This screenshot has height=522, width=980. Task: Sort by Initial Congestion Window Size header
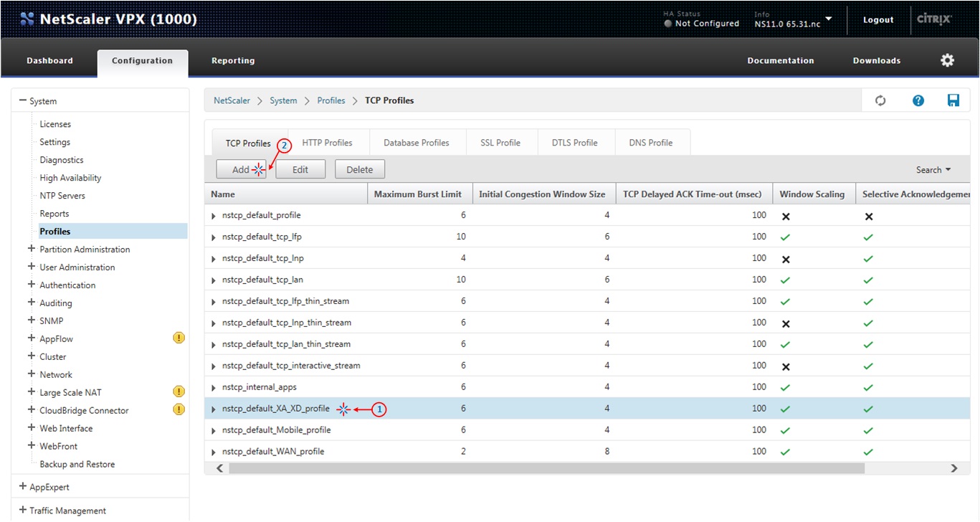[543, 194]
